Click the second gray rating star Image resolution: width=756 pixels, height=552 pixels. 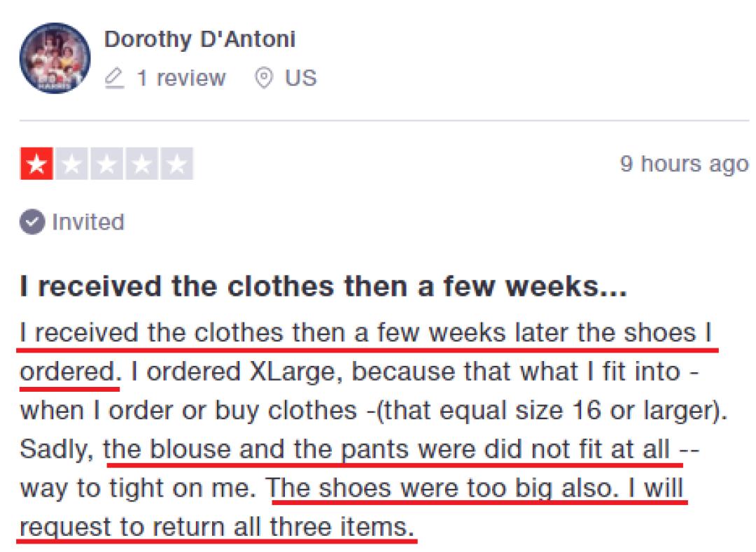click(71, 165)
